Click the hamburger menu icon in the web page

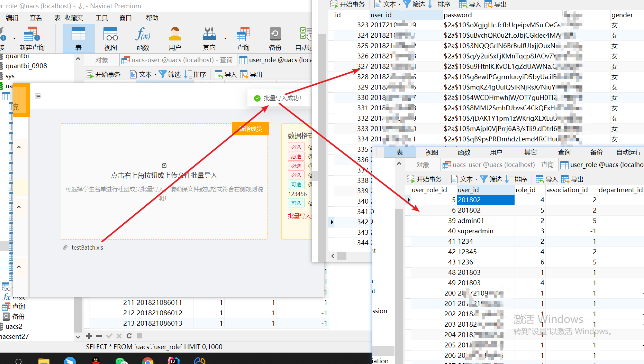tap(38, 96)
